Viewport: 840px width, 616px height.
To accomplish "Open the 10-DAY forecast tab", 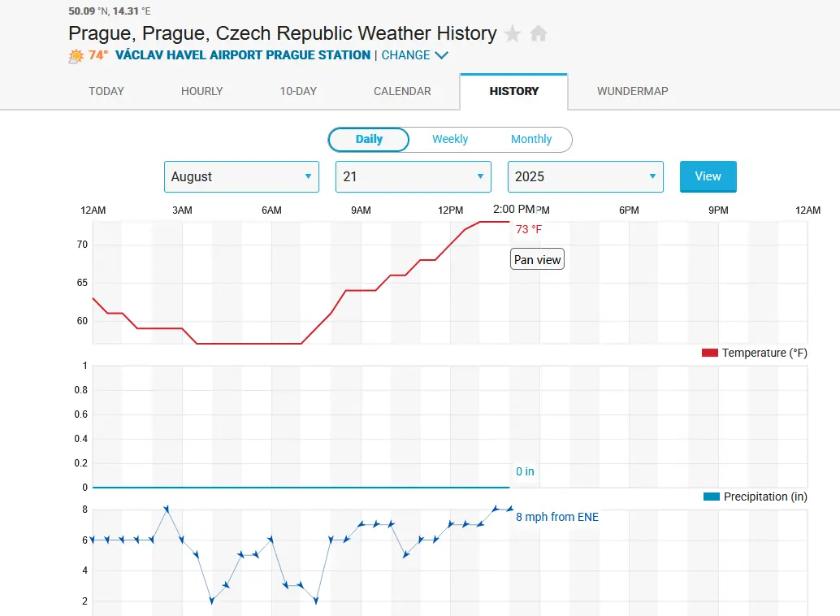I will click(298, 91).
